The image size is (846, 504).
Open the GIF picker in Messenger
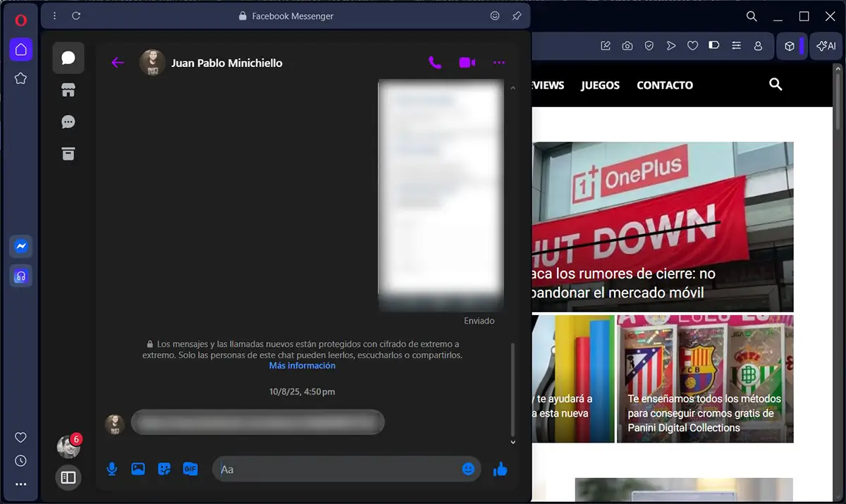click(190, 468)
